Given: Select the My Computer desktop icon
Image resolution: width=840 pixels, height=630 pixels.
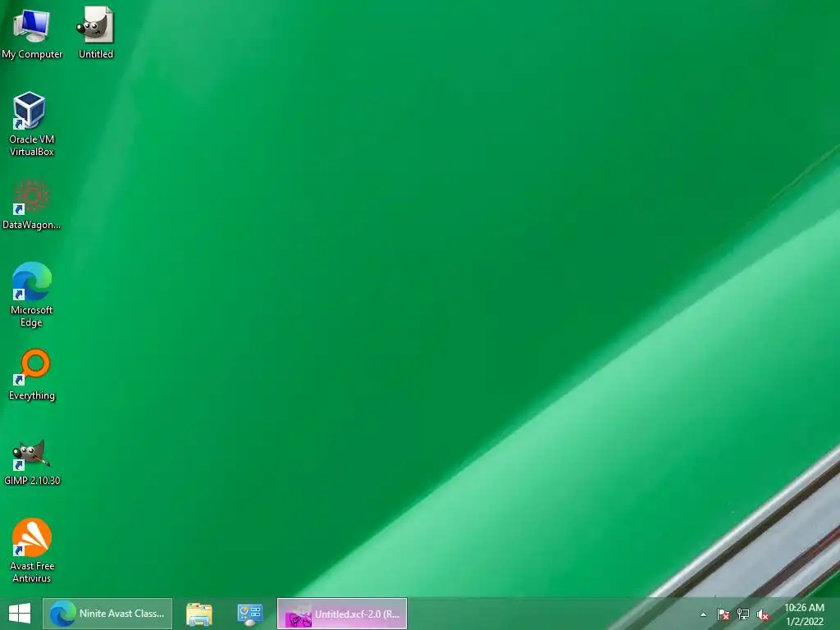Looking at the screenshot, I should (32, 33).
